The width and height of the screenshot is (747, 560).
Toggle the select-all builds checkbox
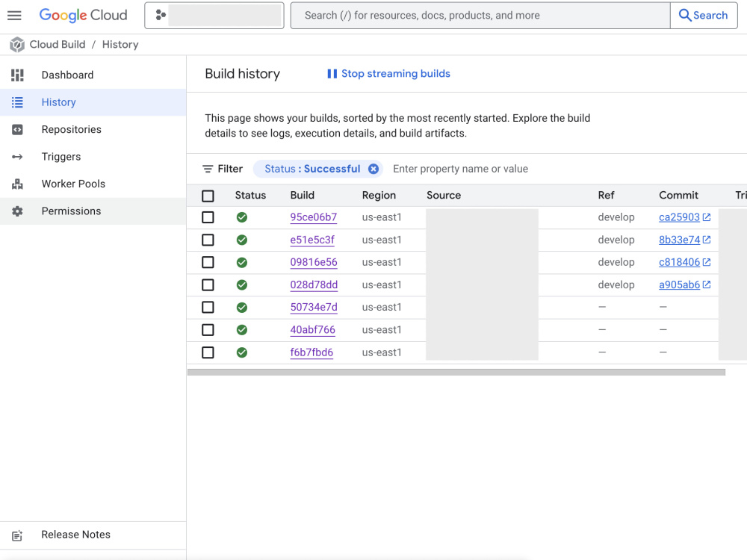(x=208, y=196)
